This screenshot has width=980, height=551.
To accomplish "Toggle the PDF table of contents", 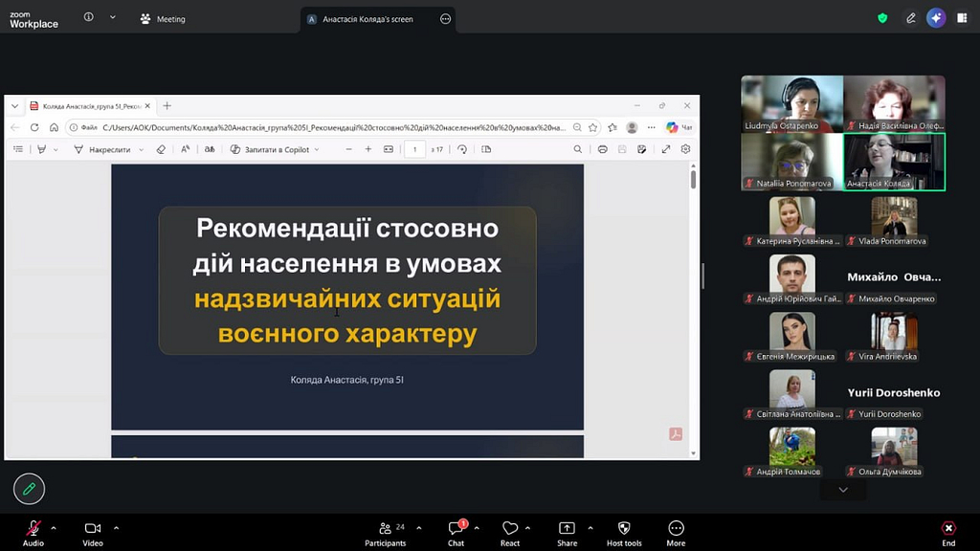I will [18, 149].
